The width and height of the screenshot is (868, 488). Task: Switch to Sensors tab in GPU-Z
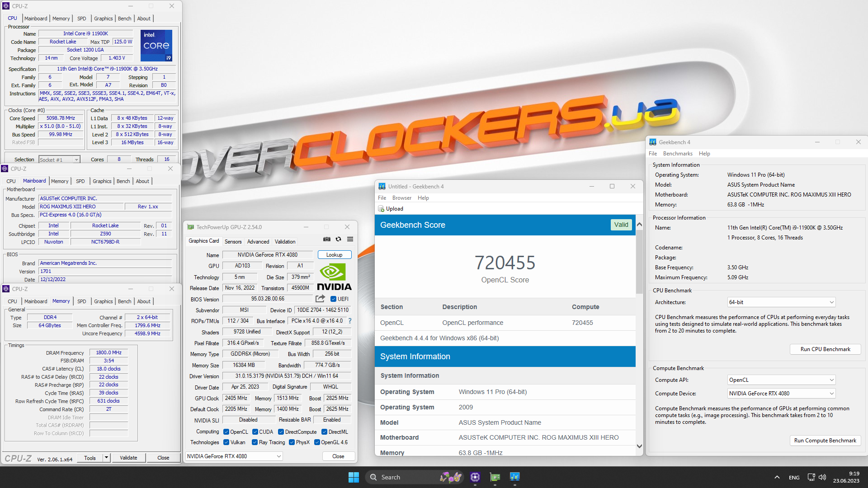pyautogui.click(x=233, y=242)
